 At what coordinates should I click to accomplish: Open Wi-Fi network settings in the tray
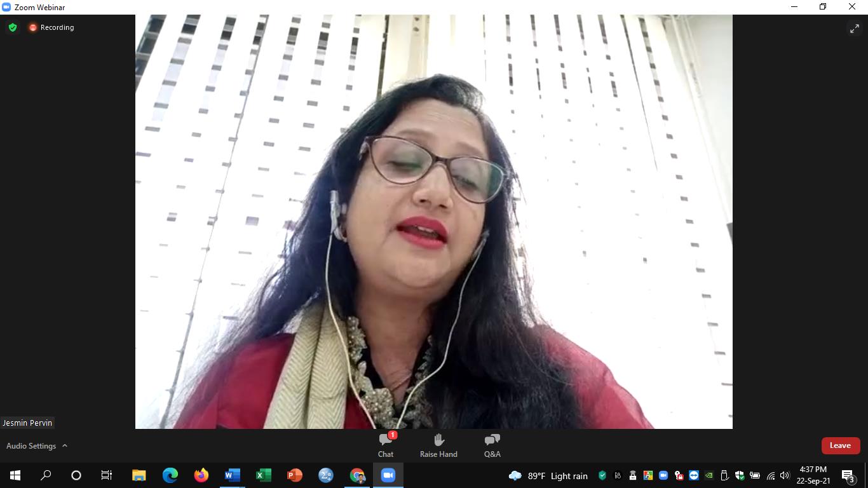[770, 475]
